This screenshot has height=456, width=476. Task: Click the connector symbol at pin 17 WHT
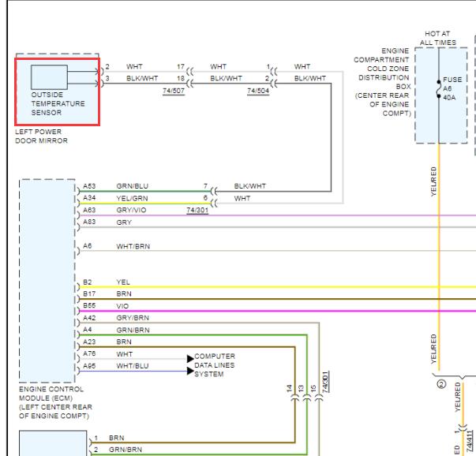click(189, 72)
